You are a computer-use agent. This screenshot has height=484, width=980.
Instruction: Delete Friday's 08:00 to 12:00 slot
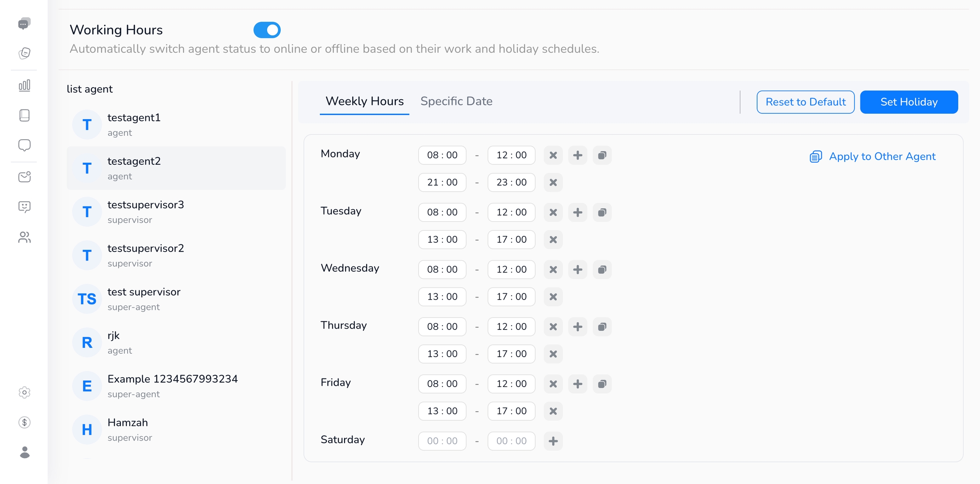(553, 384)
